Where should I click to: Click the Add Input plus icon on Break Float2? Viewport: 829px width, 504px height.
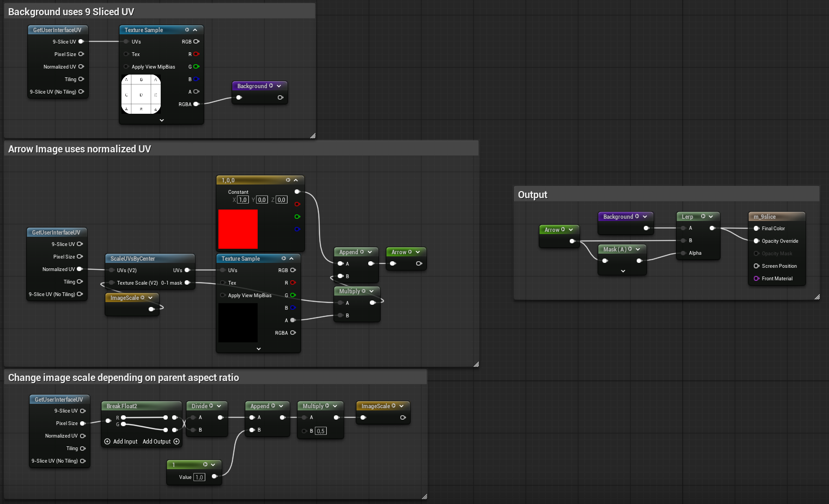(x=107, y=441)
